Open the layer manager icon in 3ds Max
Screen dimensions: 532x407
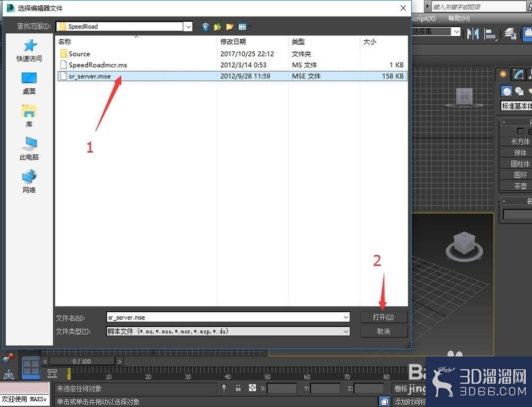click(x=510, y=34)
